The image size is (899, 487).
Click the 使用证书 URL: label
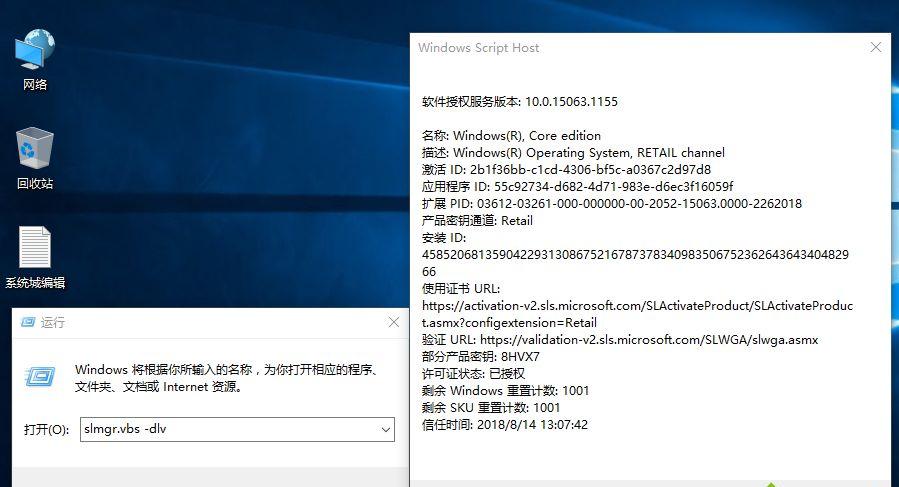pyautogui.click(x=461, y=289)
